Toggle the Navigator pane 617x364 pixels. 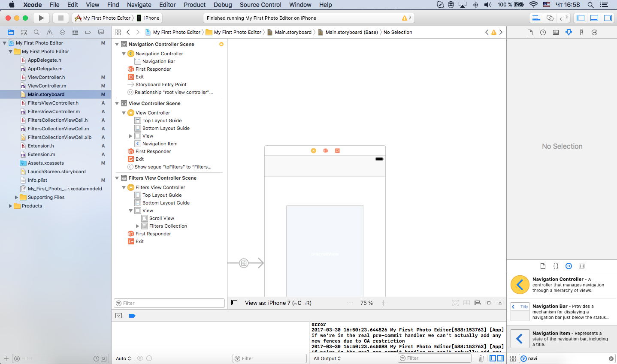[x=581, y=18]
